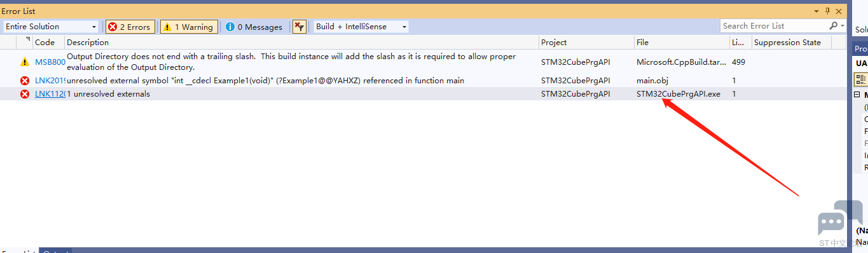Open the Entire Solution scope dropdown
Viewport: 868px width, 253px height.
tap(51, 27)
